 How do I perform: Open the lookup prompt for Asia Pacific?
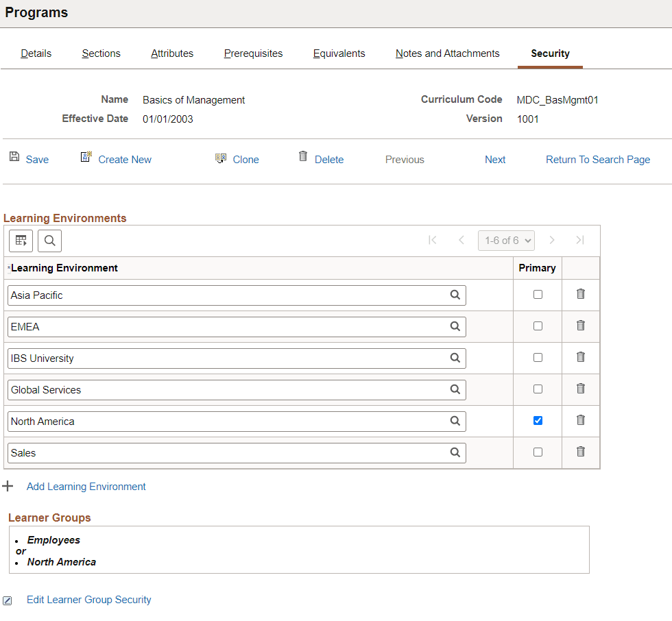click(455, 295)
